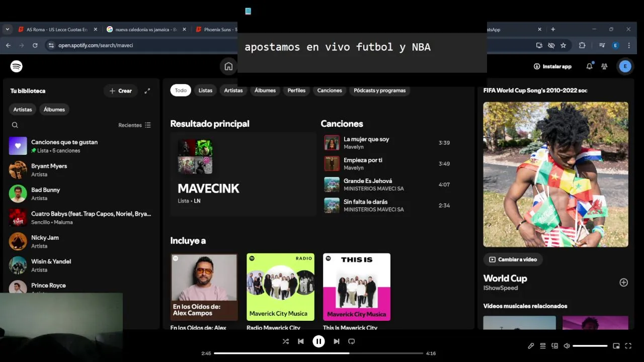This screenshot has width=644, height=362.
Task: Open the miniplayer icon
Action: point(616,346)
